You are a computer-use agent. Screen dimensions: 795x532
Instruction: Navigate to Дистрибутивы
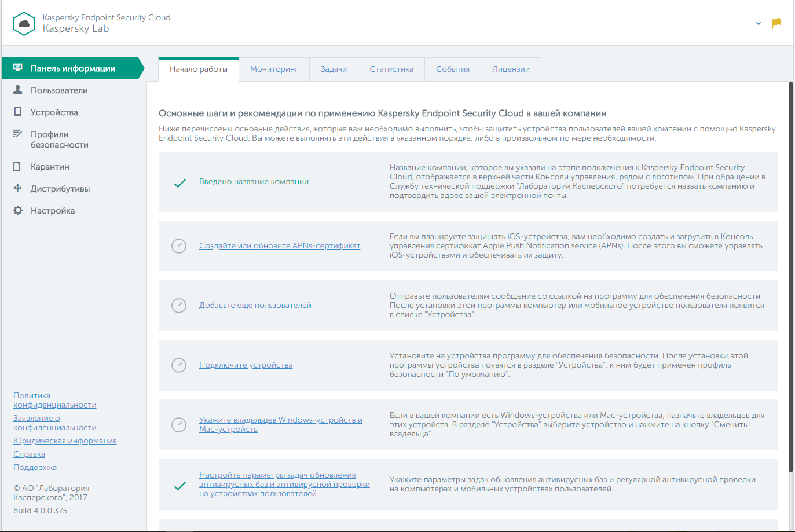(x=60, y=189)
